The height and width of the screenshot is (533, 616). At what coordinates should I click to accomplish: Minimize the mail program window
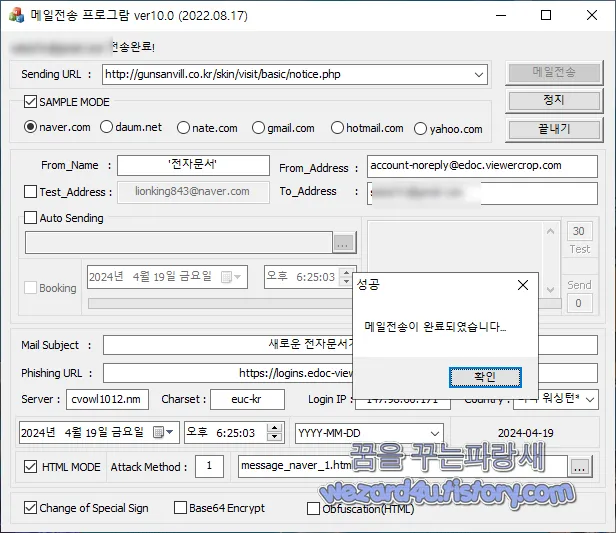point(501,15)
